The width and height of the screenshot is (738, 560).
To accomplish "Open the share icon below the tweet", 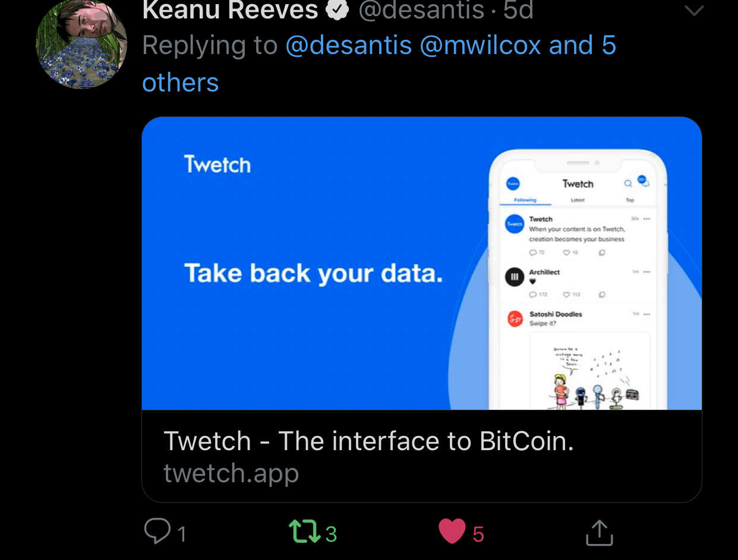I will click(599, 533).
